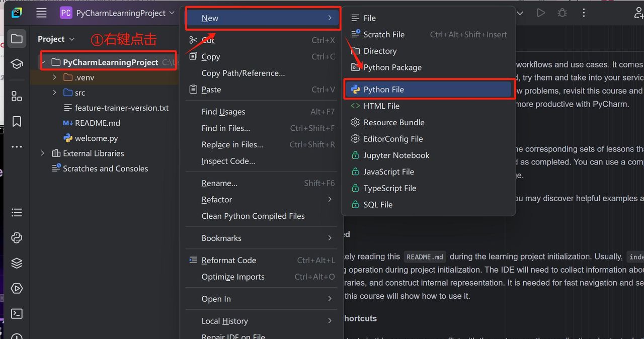The height and width of the screenshot is (339, 644).
Task: Open the hamburger main menu icon
Action: click(x=41, y=13)
